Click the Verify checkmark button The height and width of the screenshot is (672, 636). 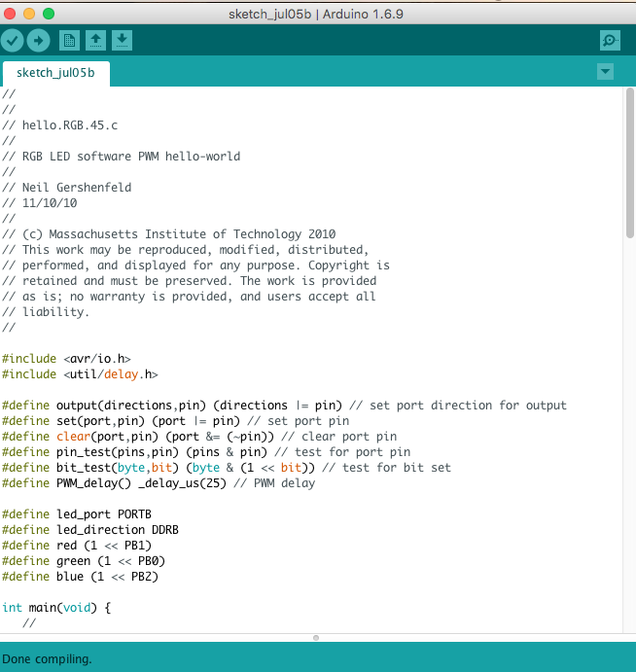[12, 41]
